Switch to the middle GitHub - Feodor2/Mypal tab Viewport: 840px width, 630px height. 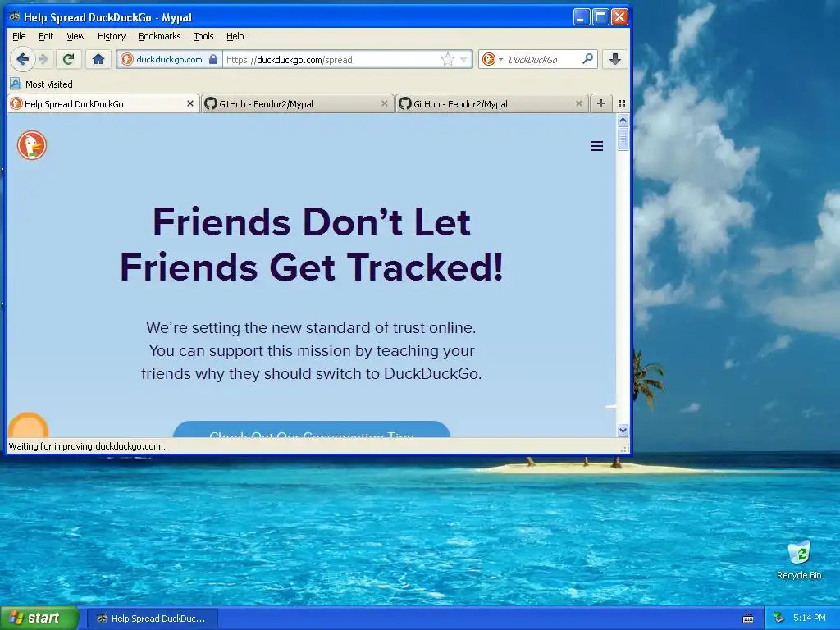[297, 103]
